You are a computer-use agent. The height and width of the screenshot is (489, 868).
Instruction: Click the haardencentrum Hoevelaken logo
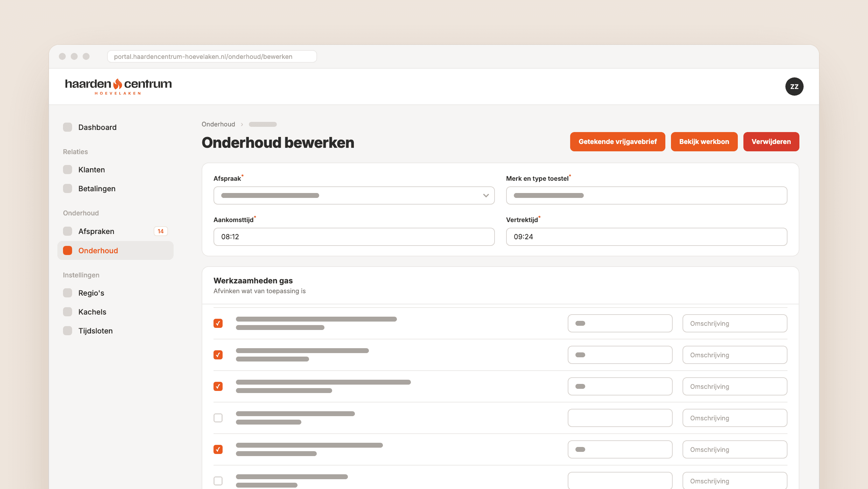(x=118, y=86)
